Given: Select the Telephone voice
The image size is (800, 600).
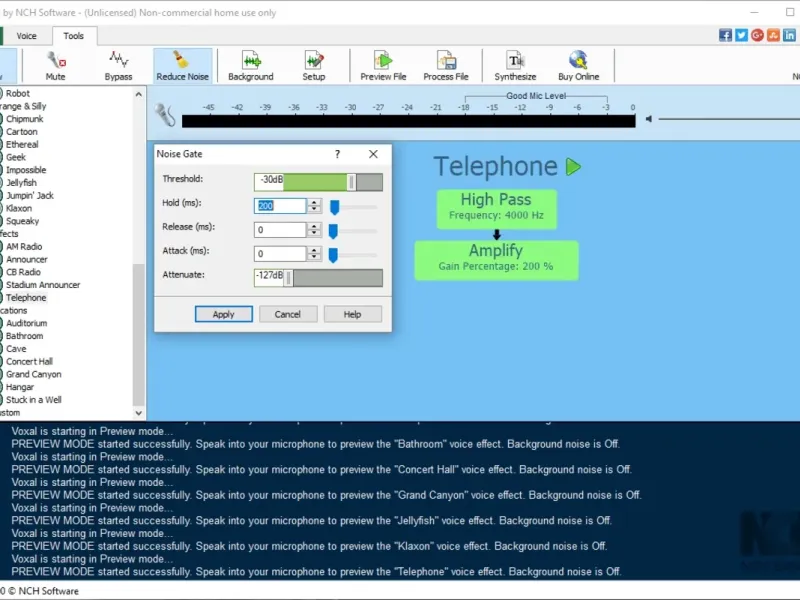Looking at the screenshot, I should coord(26,297).
